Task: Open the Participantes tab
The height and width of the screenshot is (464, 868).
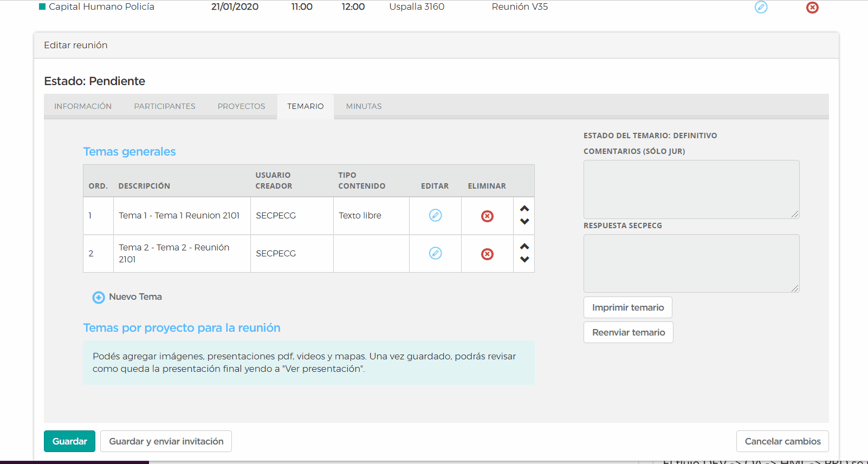Action: (165, 106)
